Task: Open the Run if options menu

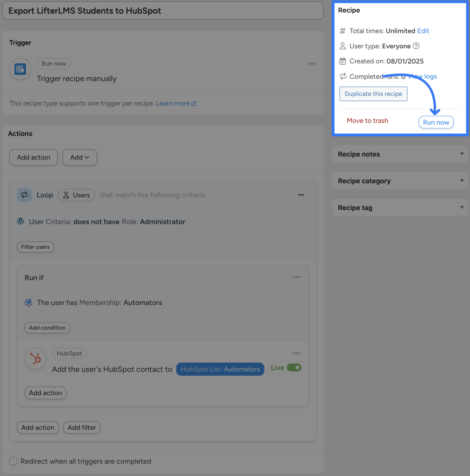Action: (x=297, y=277)
